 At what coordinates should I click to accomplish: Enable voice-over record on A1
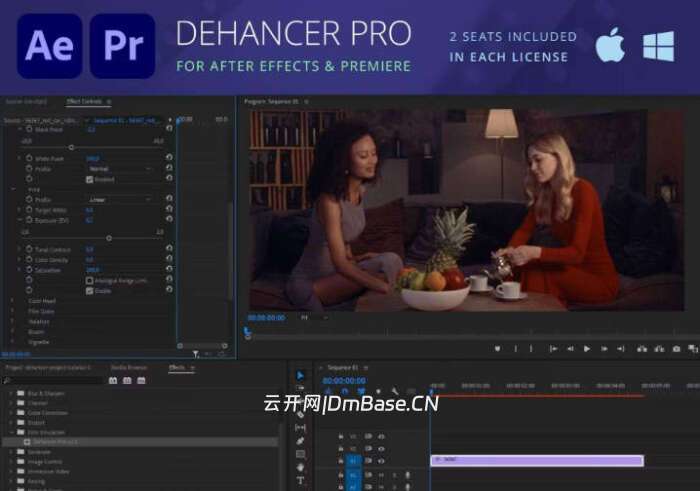tap(407, 475)
